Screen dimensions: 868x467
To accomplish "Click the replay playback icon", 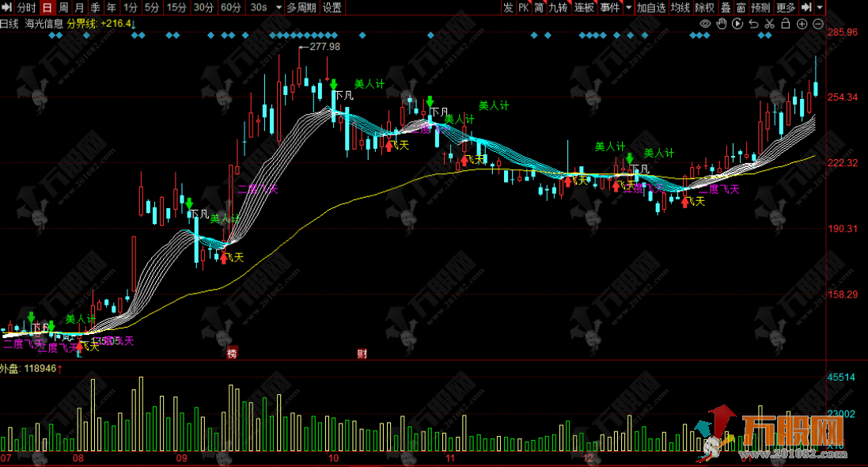I will [x=737, y=24].
